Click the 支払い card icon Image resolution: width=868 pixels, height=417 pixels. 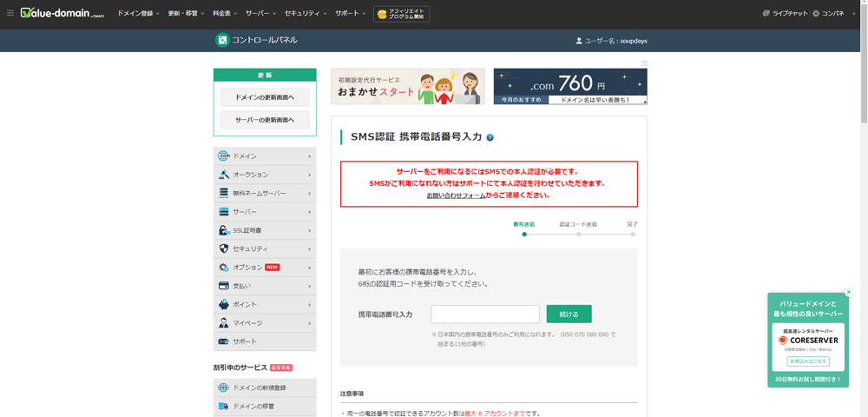(x=224, y=286)
